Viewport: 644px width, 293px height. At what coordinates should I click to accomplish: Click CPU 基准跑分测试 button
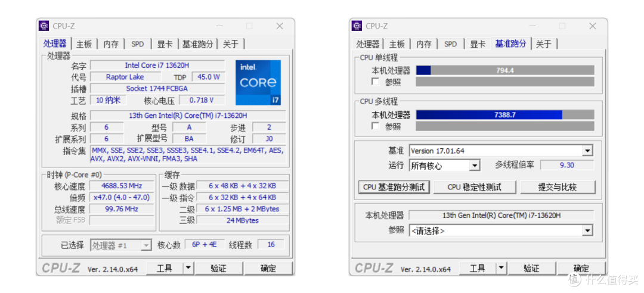tap(394, 187)
